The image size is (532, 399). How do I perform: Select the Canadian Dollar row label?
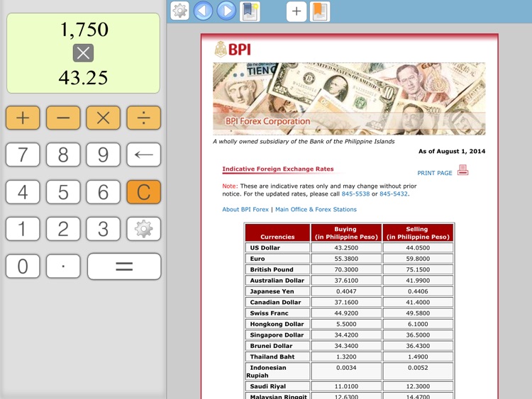[x=275, y=302]
